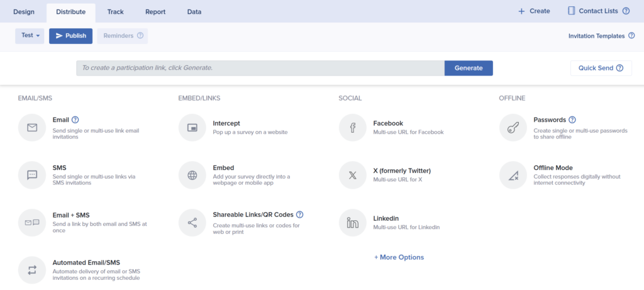
Task: Click the "Linkedin" title text
Action: click(386, 218)
